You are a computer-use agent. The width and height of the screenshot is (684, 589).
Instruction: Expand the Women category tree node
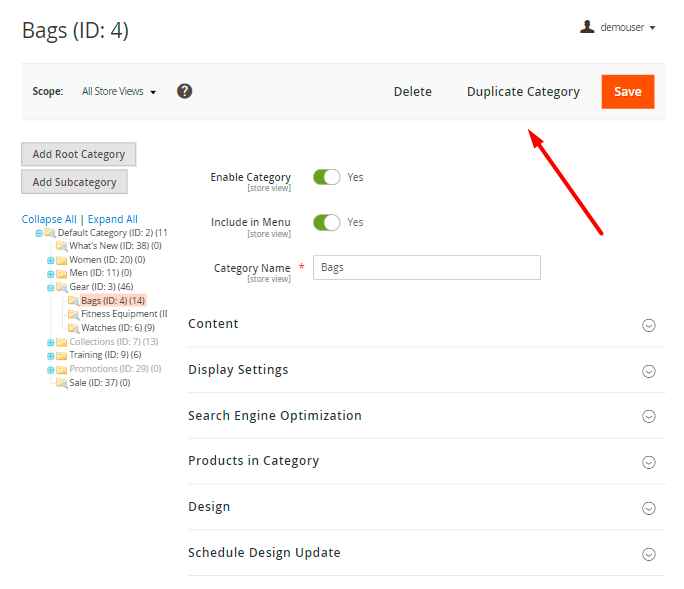point(50,260)
